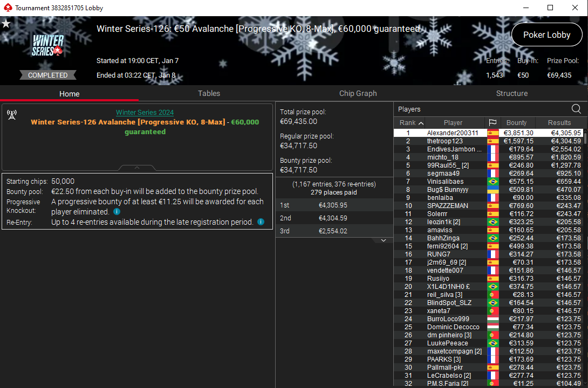Click the broadcast antenna icon in the info panel
The width and height of the screenshot is (588, 388).
tap(12, 115)
